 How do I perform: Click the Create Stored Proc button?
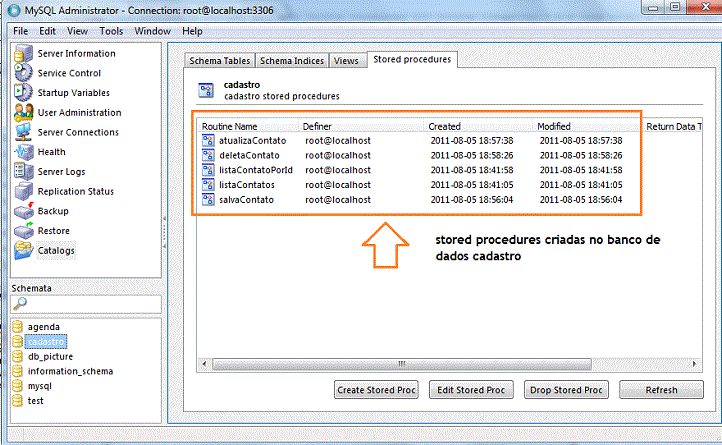376,390
